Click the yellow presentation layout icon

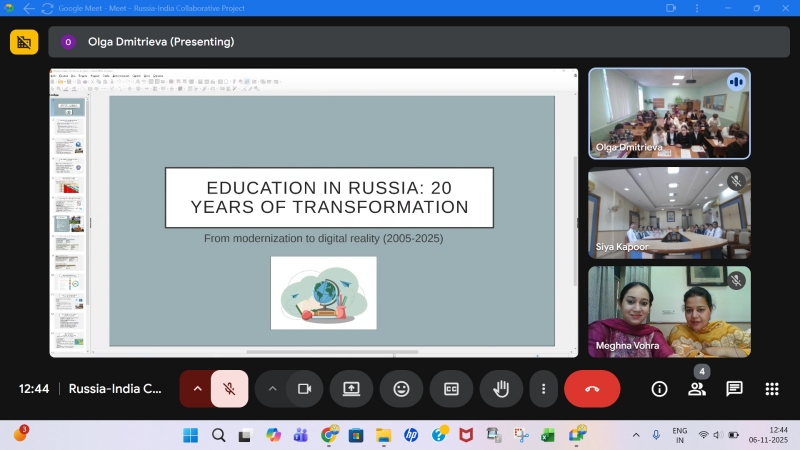(24, 42)
